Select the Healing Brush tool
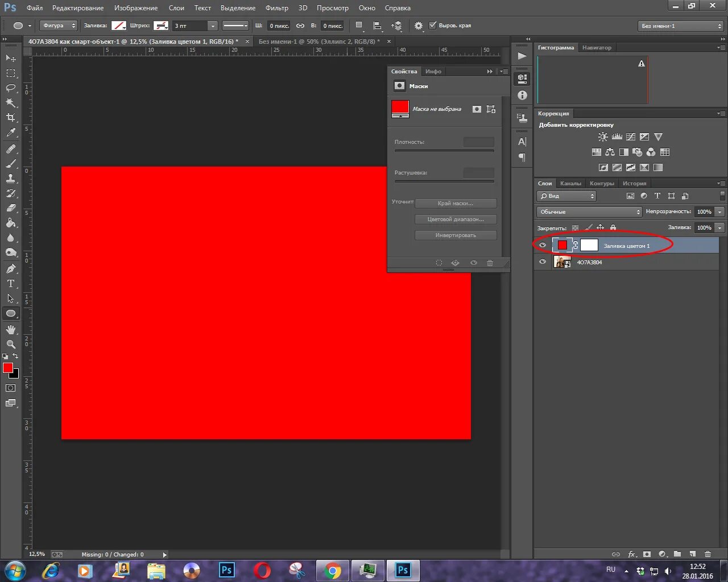Image resolution: width=728 pixels, height=582 pixels. pos(11,149)
